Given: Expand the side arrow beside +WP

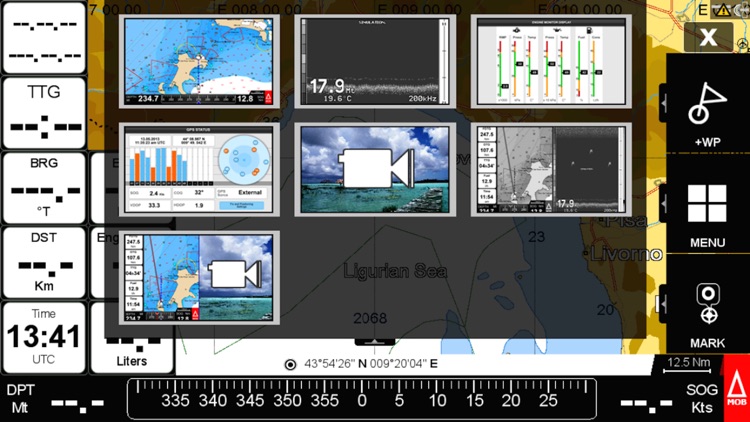Looking at the screenshot, I should (x=663, y=103).
